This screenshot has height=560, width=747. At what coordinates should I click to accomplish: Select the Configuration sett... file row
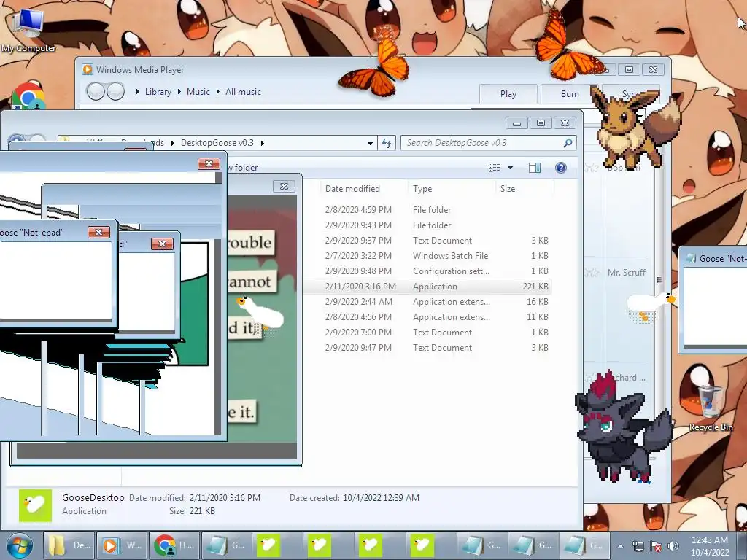coord(427,271)
